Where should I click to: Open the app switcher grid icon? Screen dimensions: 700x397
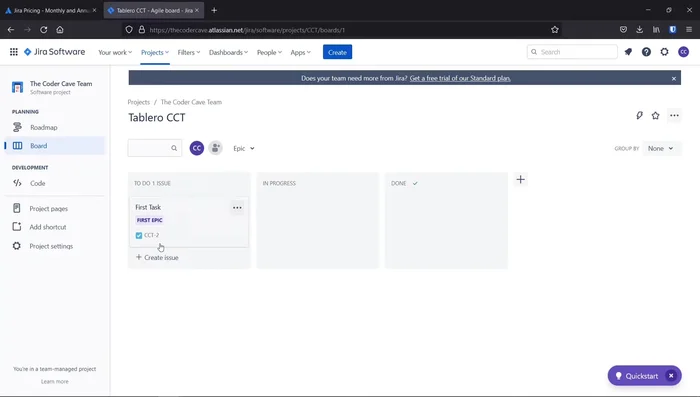(x=14, y=52)
